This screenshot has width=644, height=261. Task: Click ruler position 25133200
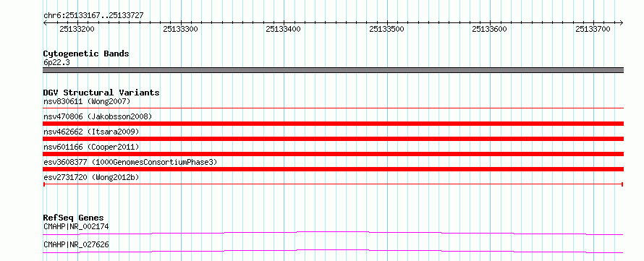pyautogui.click(x=77, y=29)
